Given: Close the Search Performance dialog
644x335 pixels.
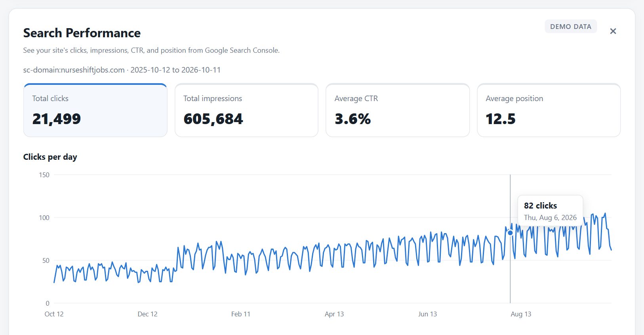Looking at the screenshot, I should [x=613, y=31].
